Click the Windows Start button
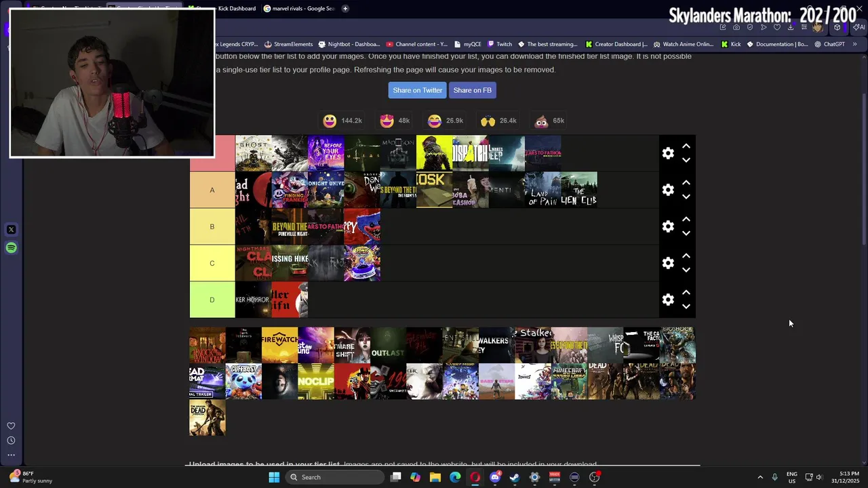This screenshot has height=488, width=868. tap(274, 477)
